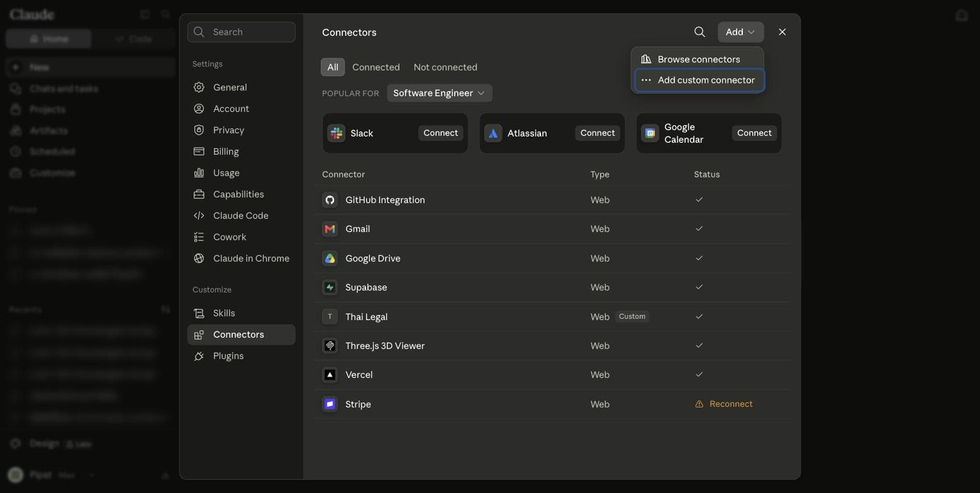Click the Vercel row connected checkmark

[x=699, y=375]
